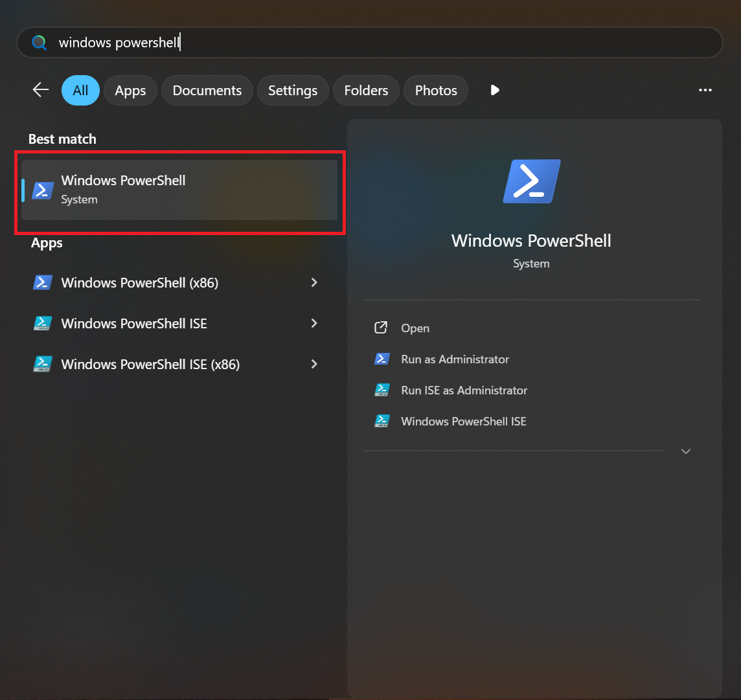Viewport: 741px width, 700px height.
Task: Click the search magnifier icon
Action: (40, 43)
